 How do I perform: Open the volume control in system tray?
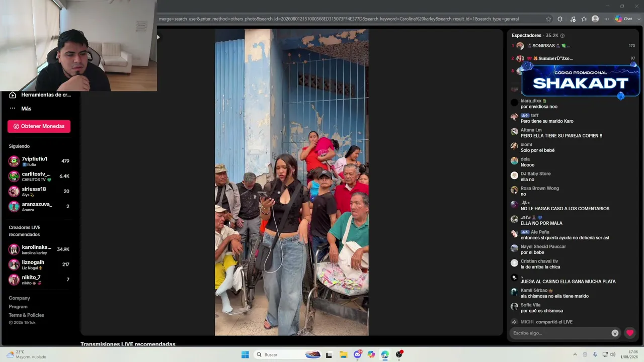click(613, 354)
